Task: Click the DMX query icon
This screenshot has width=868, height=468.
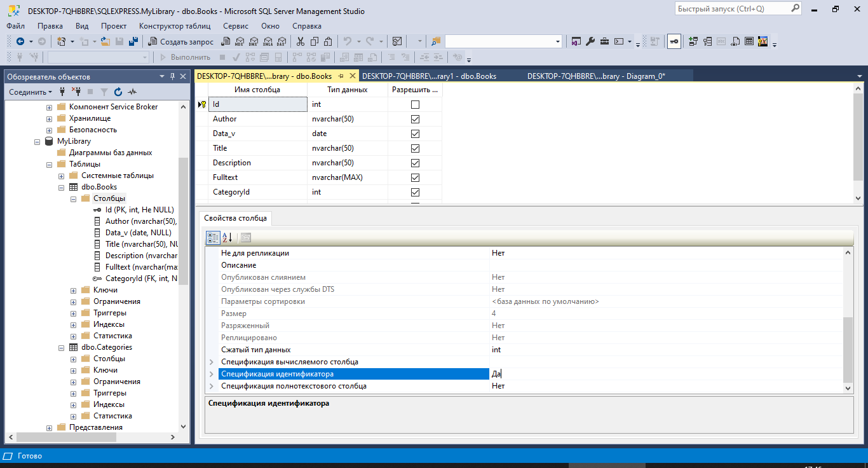Action: [x=254, y=41]
